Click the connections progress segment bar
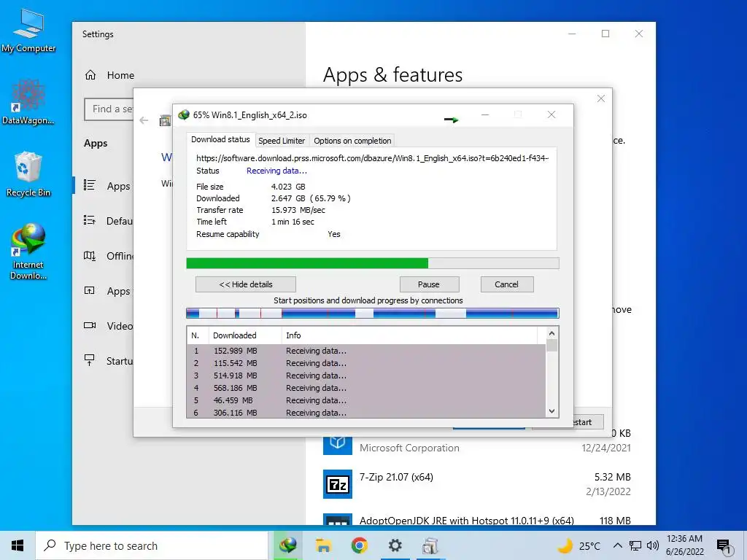Image resolution: width=747 pixels, height=560 pixels. pyautogui.click(x=373, y=314)
